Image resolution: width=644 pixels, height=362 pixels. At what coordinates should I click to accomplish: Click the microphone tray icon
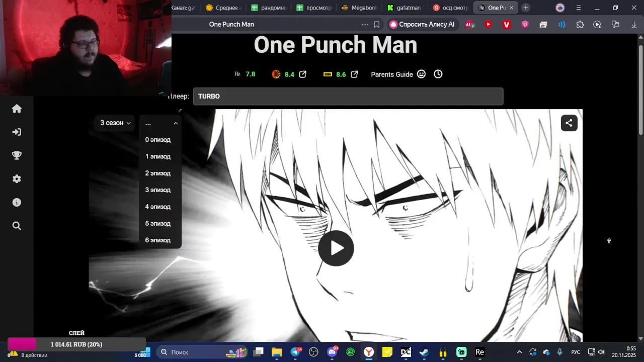559,352
